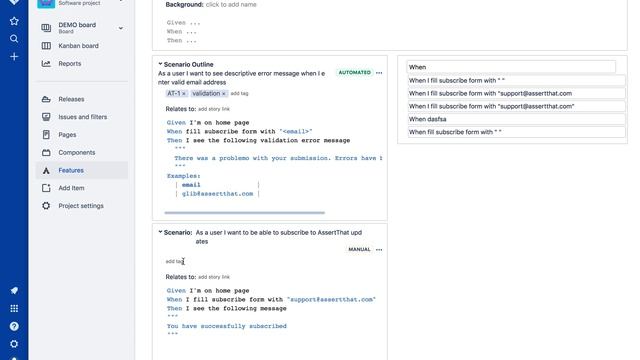The height and width of the screenshot is (360, 640).
Task: Click the create plus icon
Action: (14, 57)
